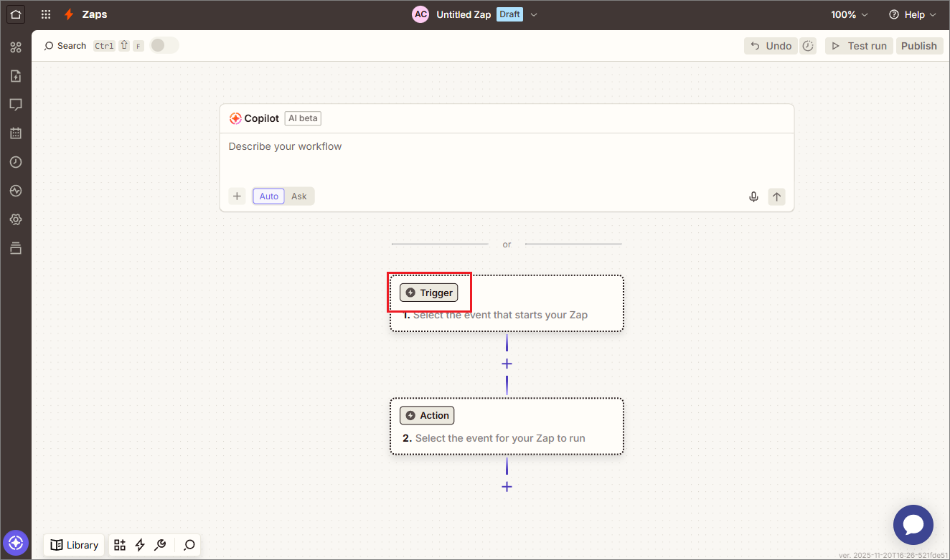Image resolution: width=950 pixels, height=560 pixels.
Task: Click the wrench tool in bottom toolbar
Action: click(x=161, y=545)
